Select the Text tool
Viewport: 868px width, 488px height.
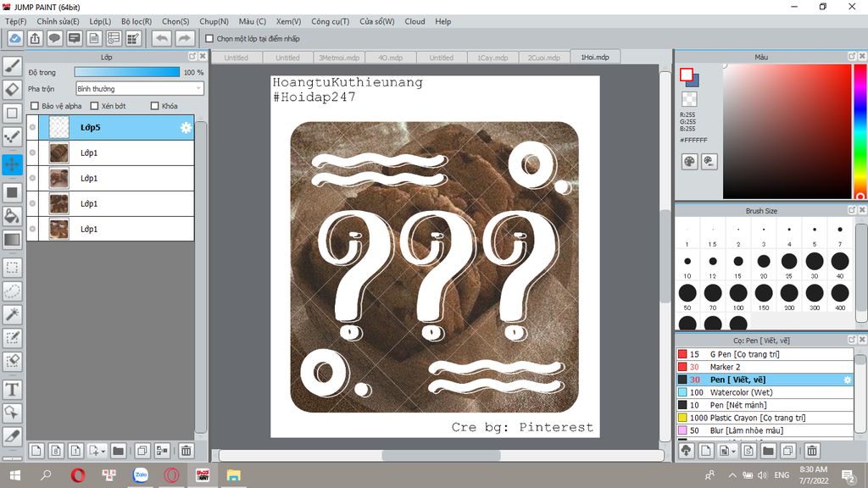12,390
